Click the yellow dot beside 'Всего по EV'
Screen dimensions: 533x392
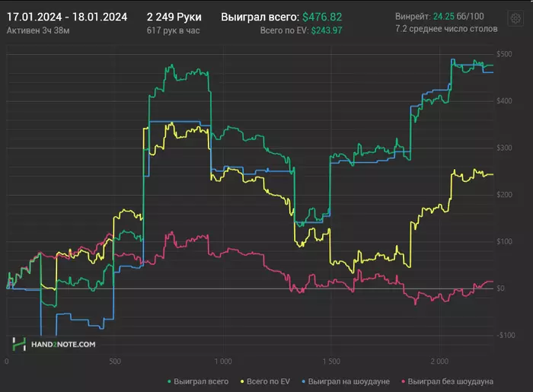[x=242, y=381]
